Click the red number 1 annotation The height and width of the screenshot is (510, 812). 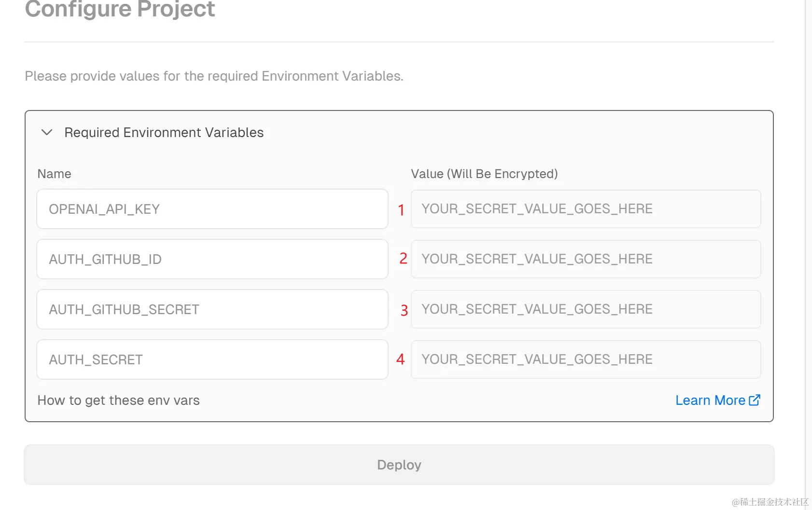tap(401, 210)
